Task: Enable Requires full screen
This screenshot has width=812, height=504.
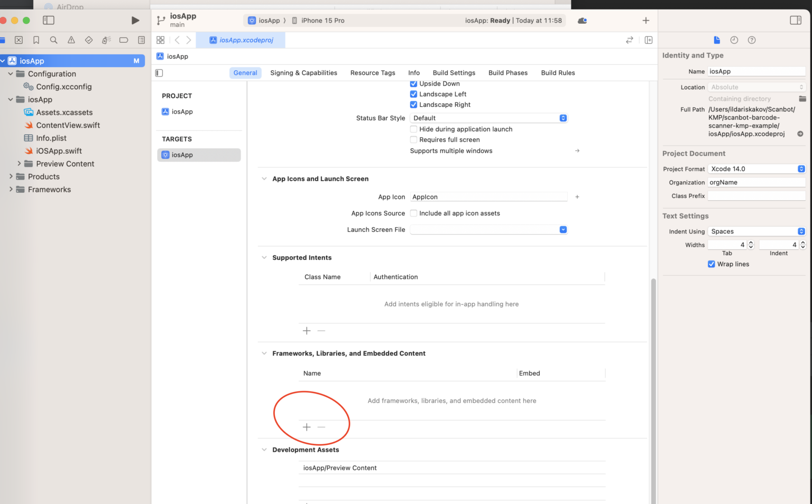Action: point(413,139)
